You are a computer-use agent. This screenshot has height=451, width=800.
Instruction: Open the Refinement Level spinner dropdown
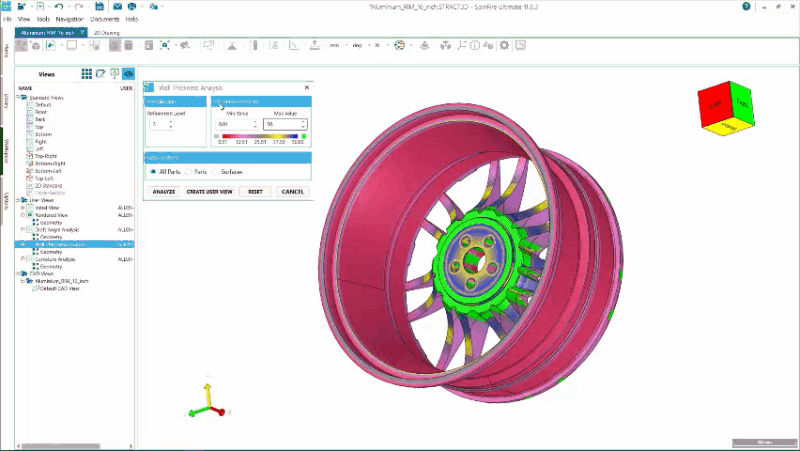click(x=170, y=125)
